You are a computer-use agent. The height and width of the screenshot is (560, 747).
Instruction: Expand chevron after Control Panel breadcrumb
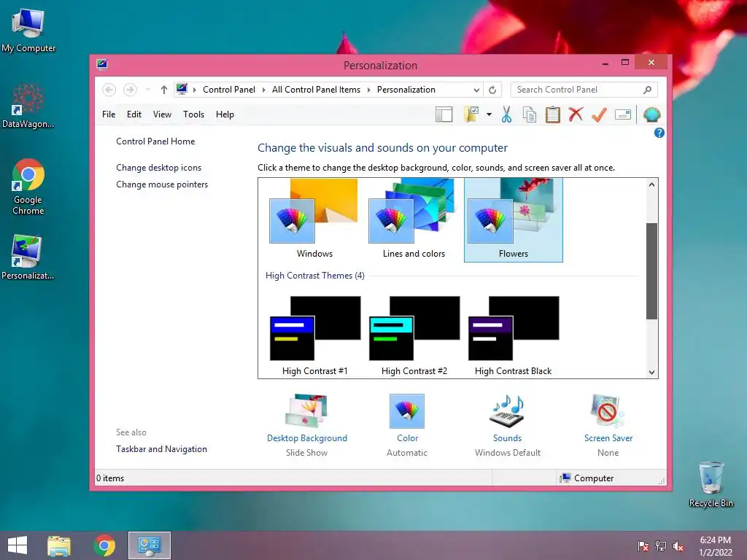pos(263,90)
